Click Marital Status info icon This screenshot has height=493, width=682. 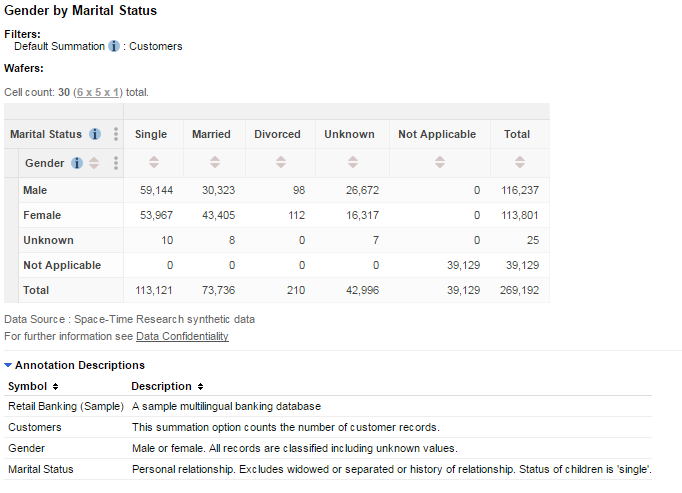point(95,134)
